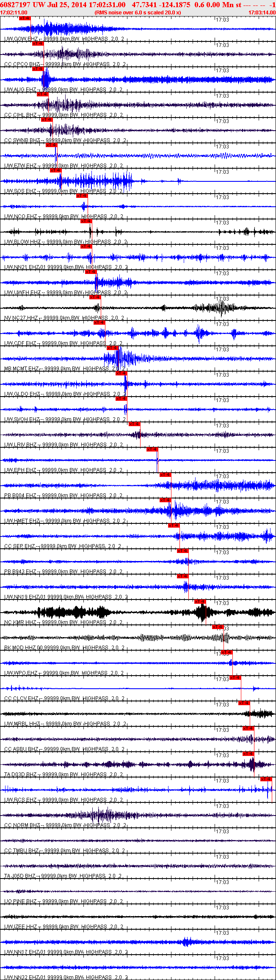Click red pick flag on the CC.CLCV waveform
This screenshot has height=980, width=276.
pyautogui.click(x=235, y=678)
